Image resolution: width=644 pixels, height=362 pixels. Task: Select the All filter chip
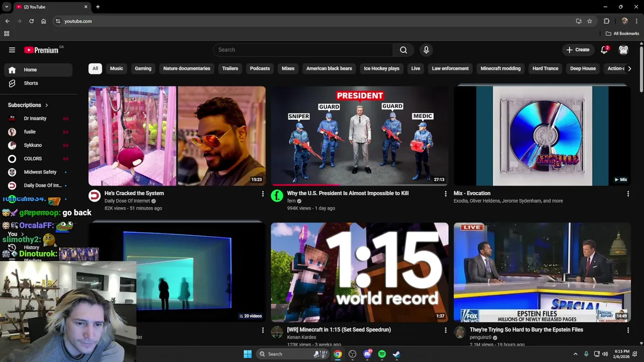tap(95, 68)
